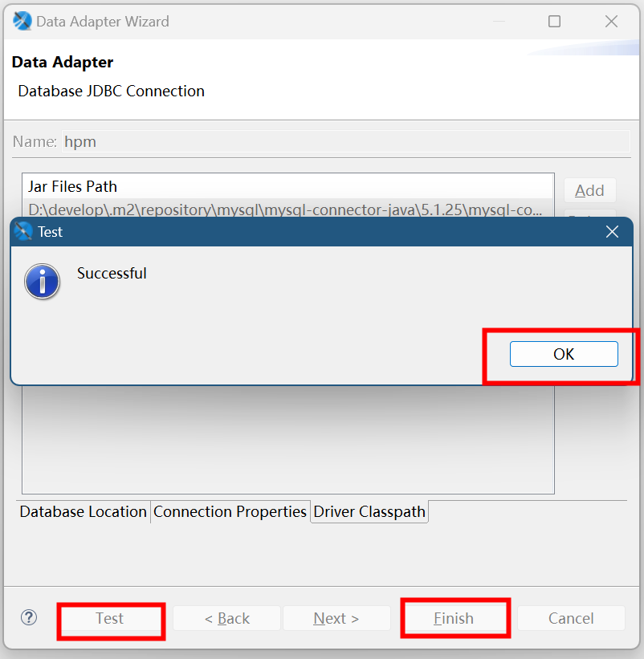Click the Test dialog title bar icon
This screenshot has height=659, width=644.
pos(24,232)
